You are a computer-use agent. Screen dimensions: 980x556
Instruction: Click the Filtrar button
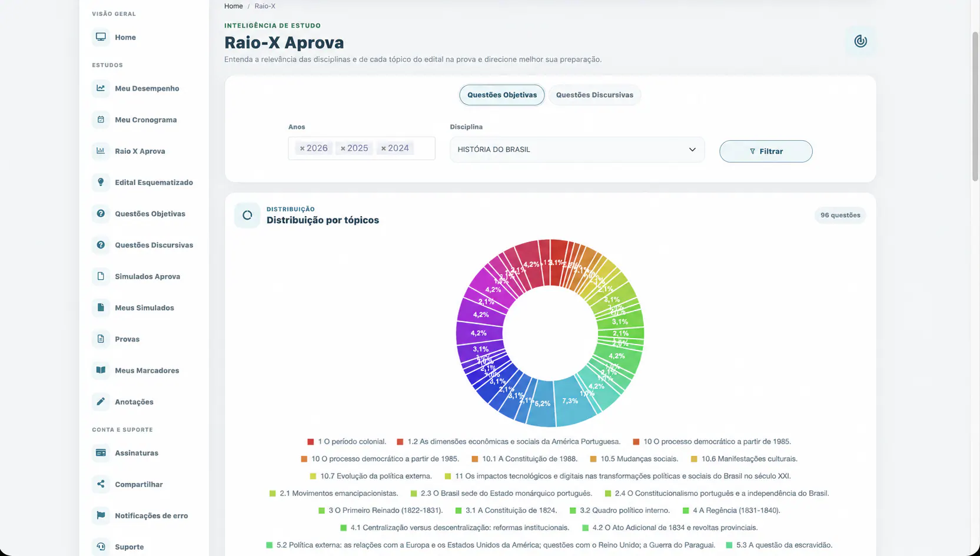point(766,151)
